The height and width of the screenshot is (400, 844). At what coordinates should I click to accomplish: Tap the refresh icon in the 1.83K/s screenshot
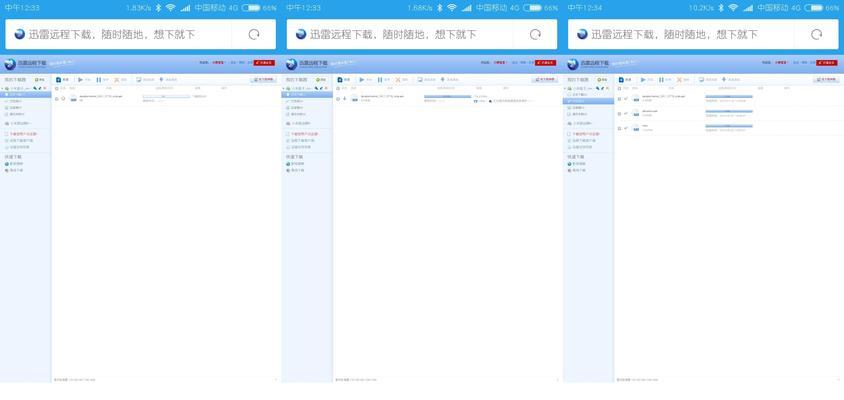point(254,34)
